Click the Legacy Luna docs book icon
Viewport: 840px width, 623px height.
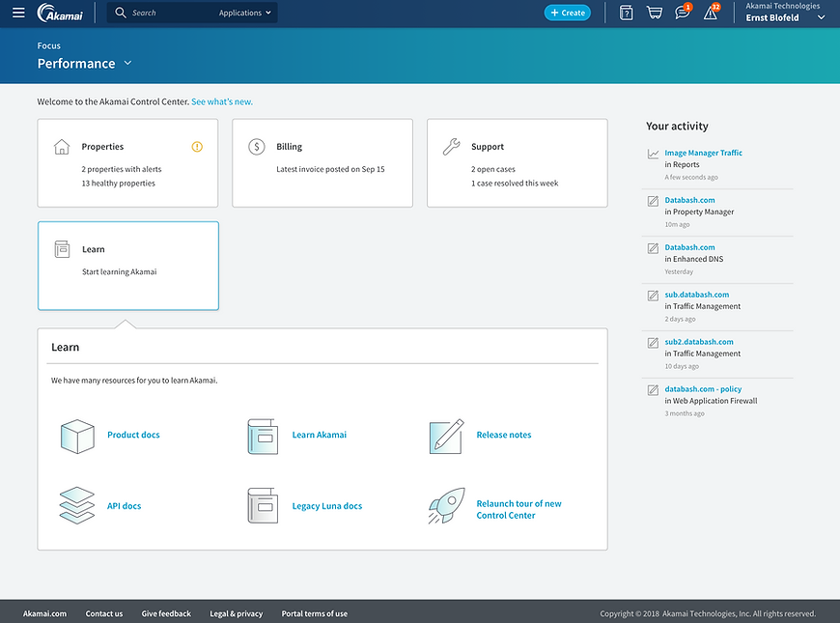point(263,505)
